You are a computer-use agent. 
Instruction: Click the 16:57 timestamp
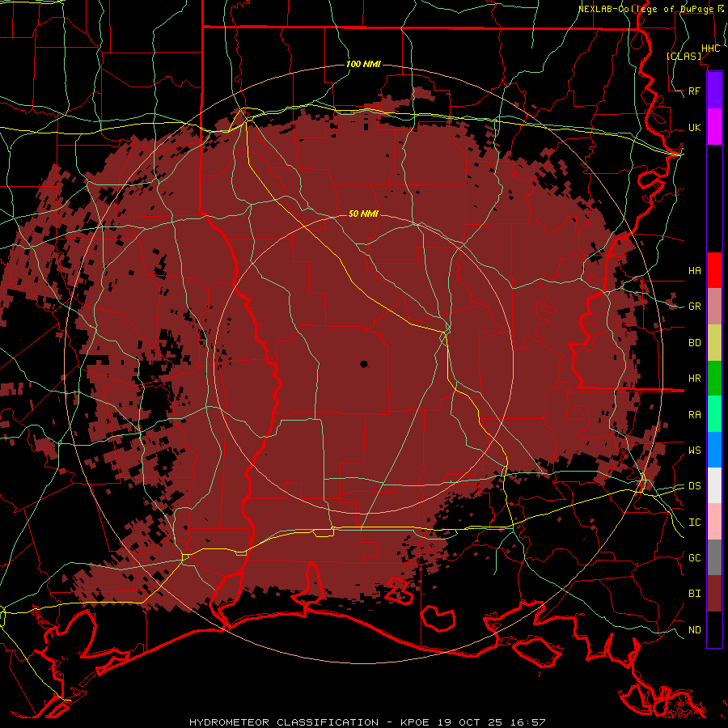(x=527, y=722)
